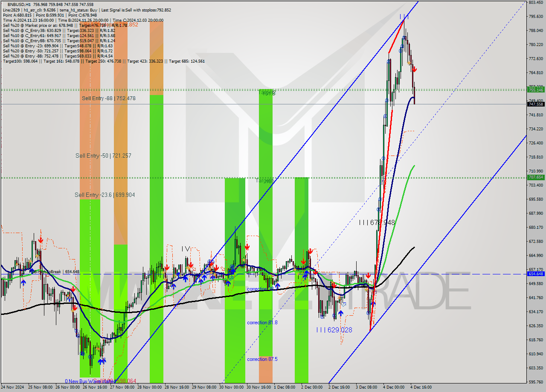546x392 pixels.
Task: Click the '30 Nov 00:00' time axis label
Action: (x=232, y=387)
